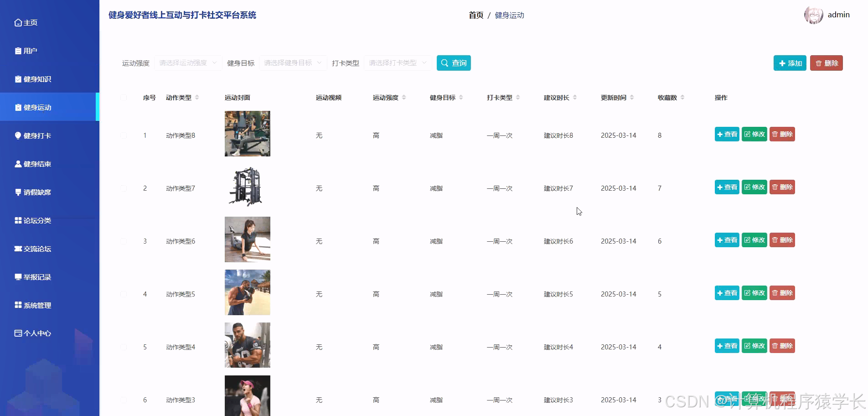Open cover thumbnail of 动作类型5
This screenshot has height=416, width=868.
click(248, 292)
